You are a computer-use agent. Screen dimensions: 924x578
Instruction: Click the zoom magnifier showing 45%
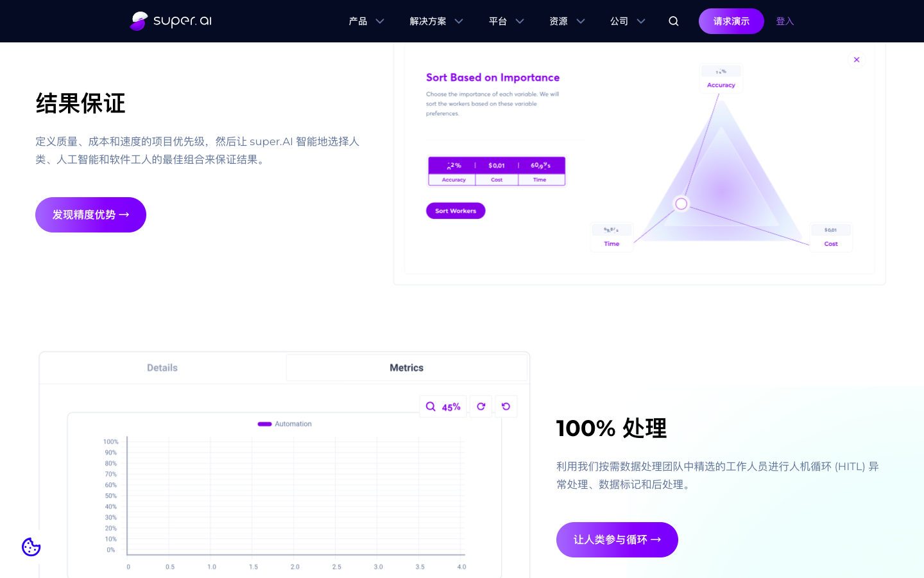443,406
